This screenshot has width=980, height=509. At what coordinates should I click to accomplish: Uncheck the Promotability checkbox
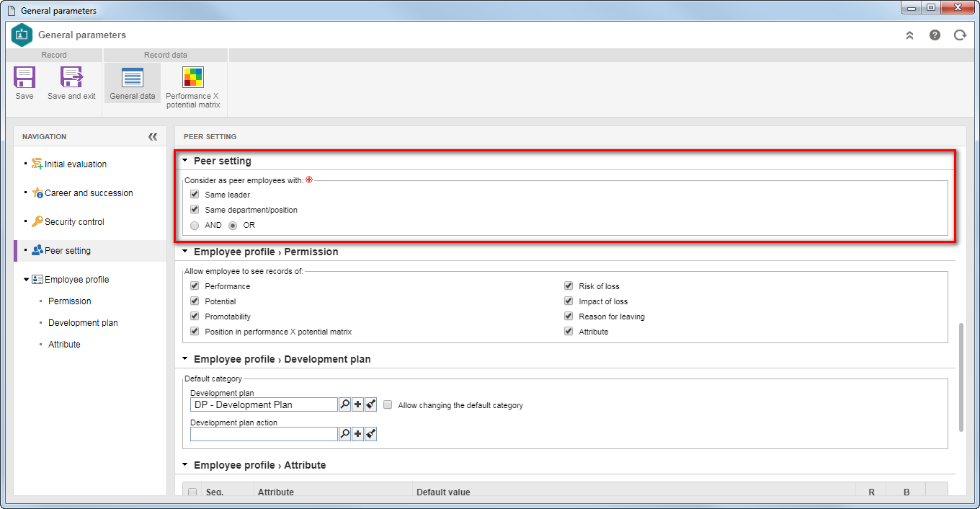[x=195, y=317]
